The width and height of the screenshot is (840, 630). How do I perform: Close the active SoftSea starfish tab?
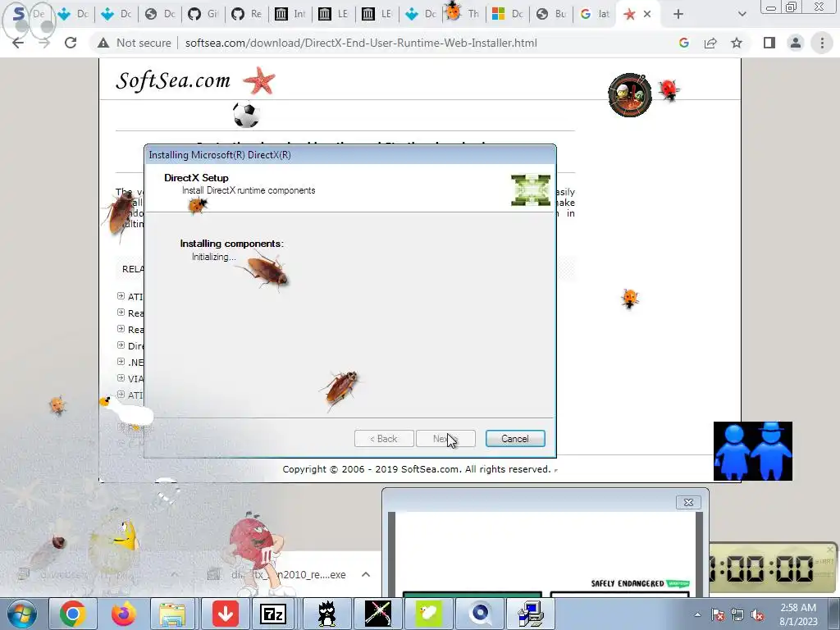click(x=647, y=14)
